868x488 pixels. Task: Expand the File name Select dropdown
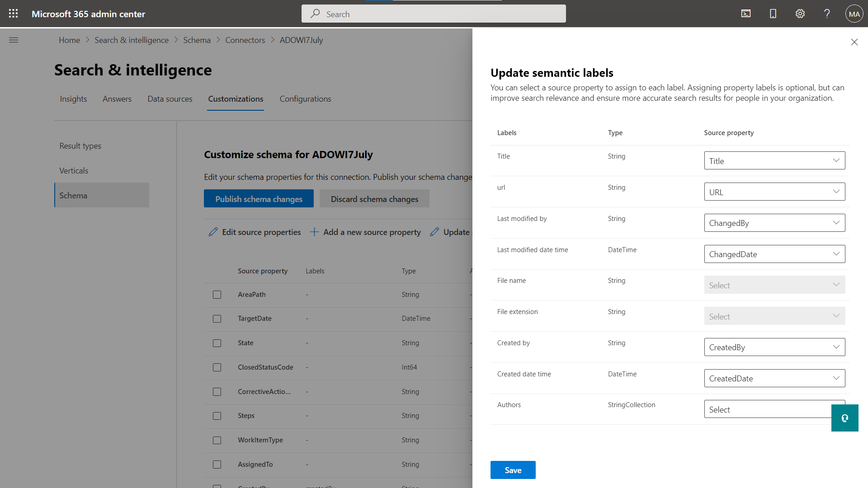(774, 285)
